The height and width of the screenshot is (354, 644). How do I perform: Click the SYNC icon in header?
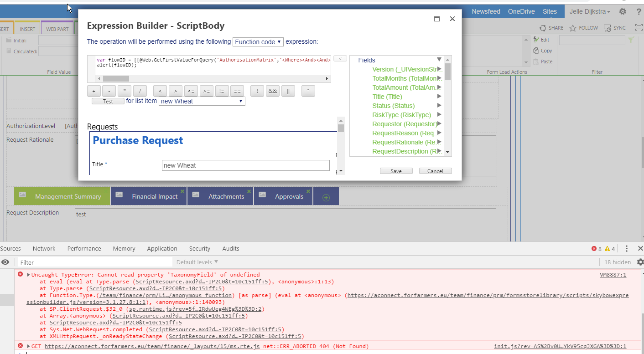[x=607, y=28]
